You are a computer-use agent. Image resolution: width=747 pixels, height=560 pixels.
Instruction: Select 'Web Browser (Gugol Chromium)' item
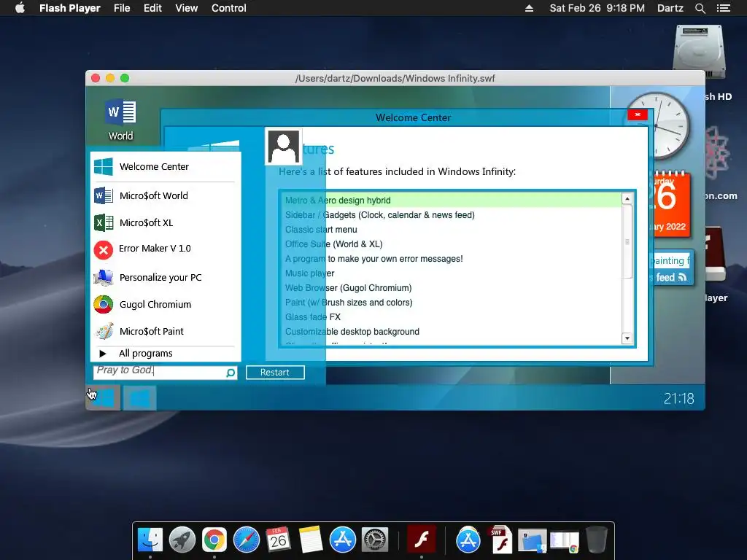click(x=452, y=288)
